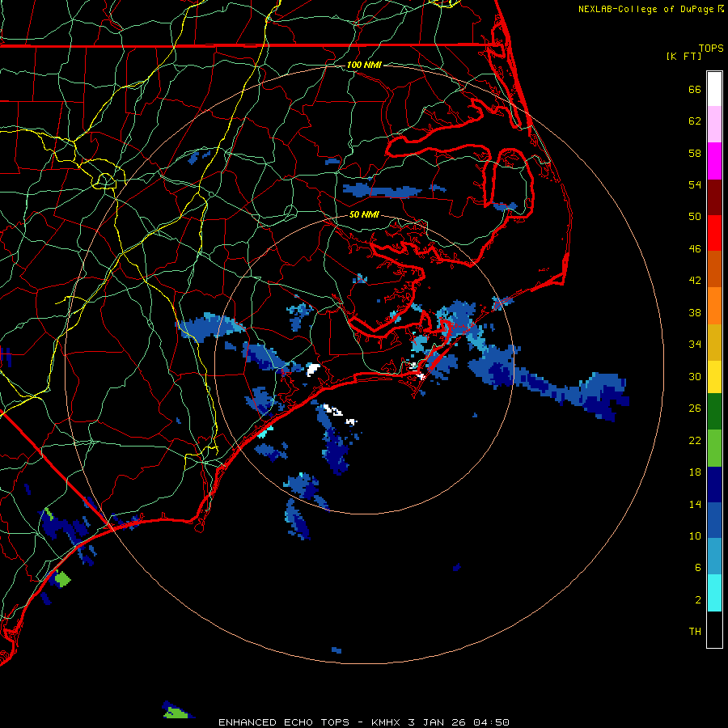Click the [K FT] units label
The width and height of the screenshot is (728, 728).
(684, 56)
